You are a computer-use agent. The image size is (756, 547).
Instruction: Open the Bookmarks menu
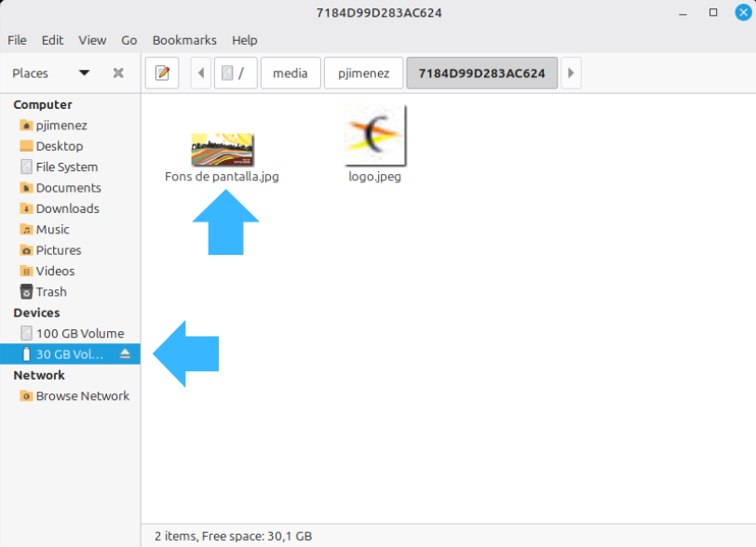tap(184, 40)
